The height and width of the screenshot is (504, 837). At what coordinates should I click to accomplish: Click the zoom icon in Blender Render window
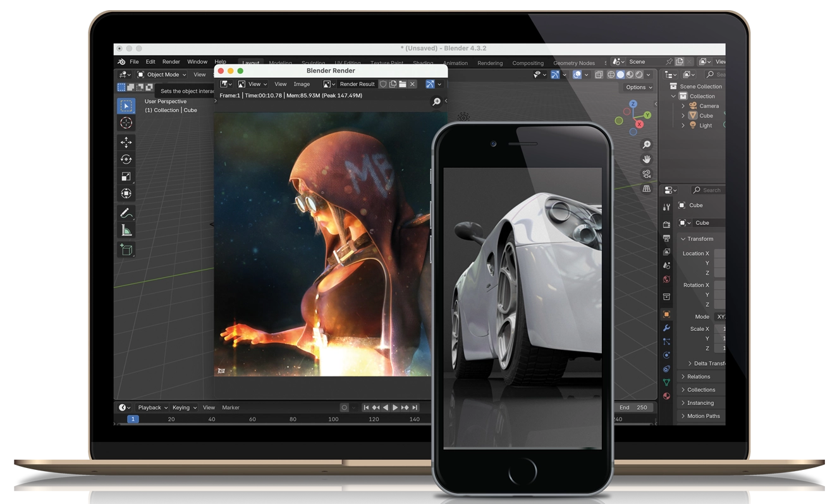[436, 102]
